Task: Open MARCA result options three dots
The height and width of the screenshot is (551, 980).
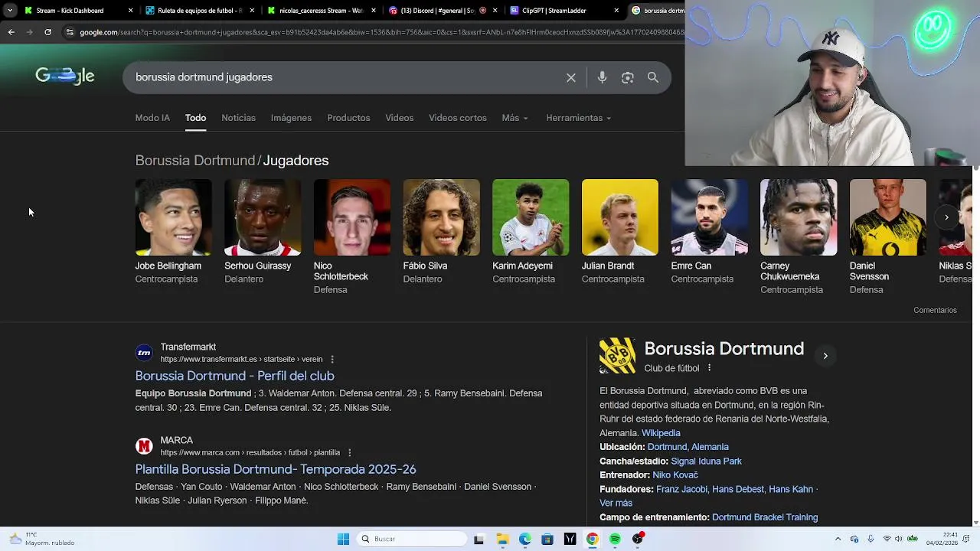Action: coord(349,453)
